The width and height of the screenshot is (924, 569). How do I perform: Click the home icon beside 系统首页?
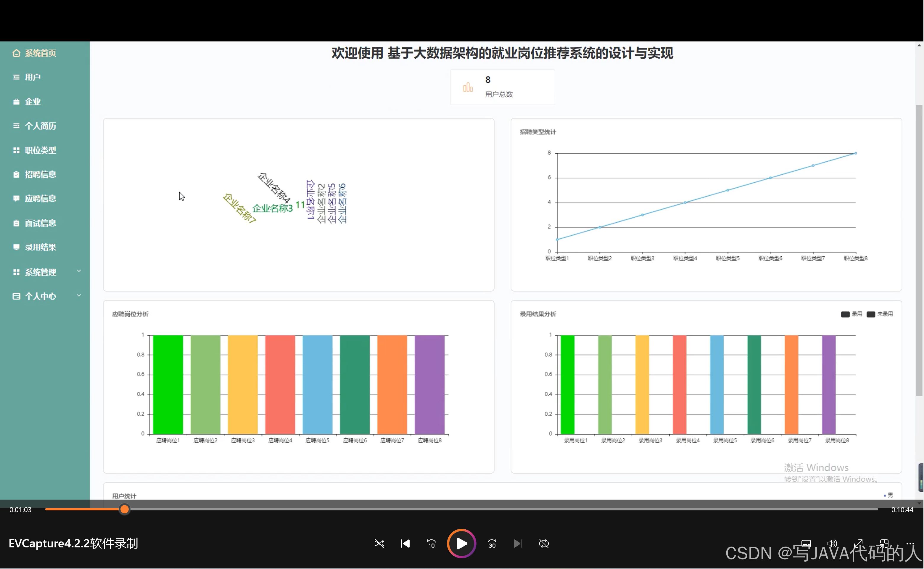[x=16, y=53]
